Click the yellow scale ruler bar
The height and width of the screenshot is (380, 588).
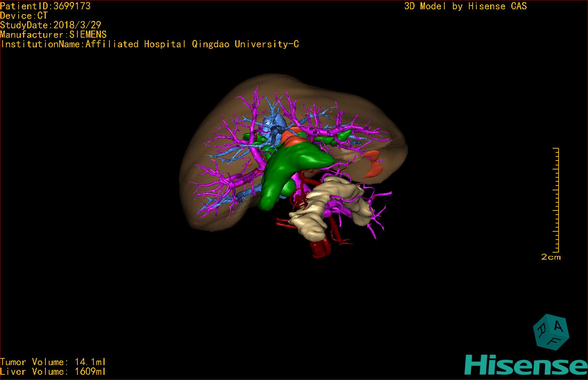point(557,200)
